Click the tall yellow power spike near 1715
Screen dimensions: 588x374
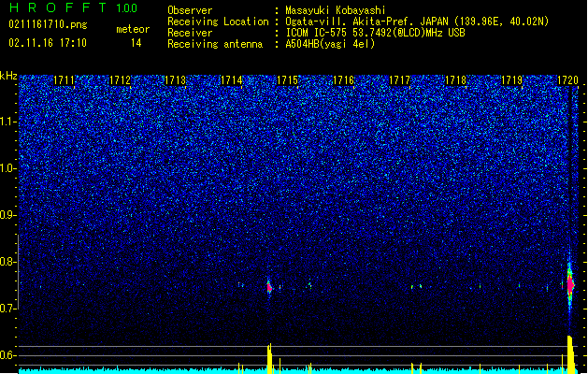tap(269, 358)
